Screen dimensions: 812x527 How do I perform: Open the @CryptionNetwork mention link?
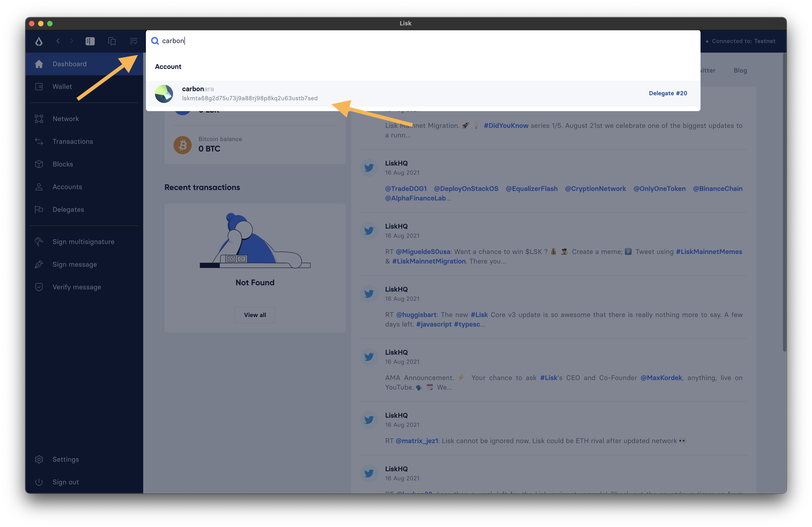[595, 188]
